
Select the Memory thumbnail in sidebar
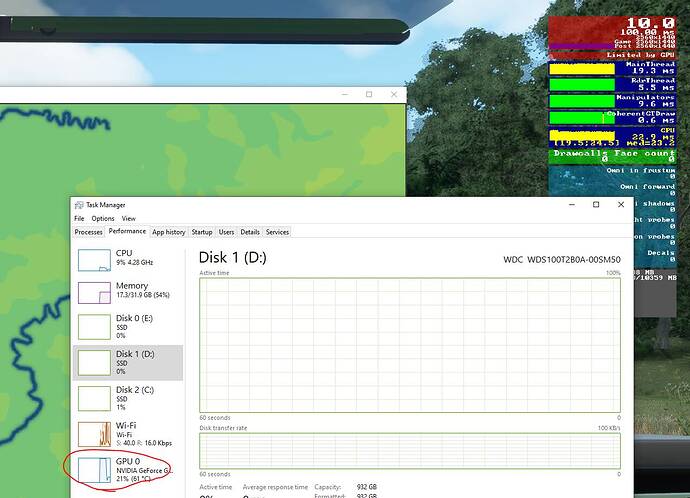pyautogui.click(x=94, y=292)
